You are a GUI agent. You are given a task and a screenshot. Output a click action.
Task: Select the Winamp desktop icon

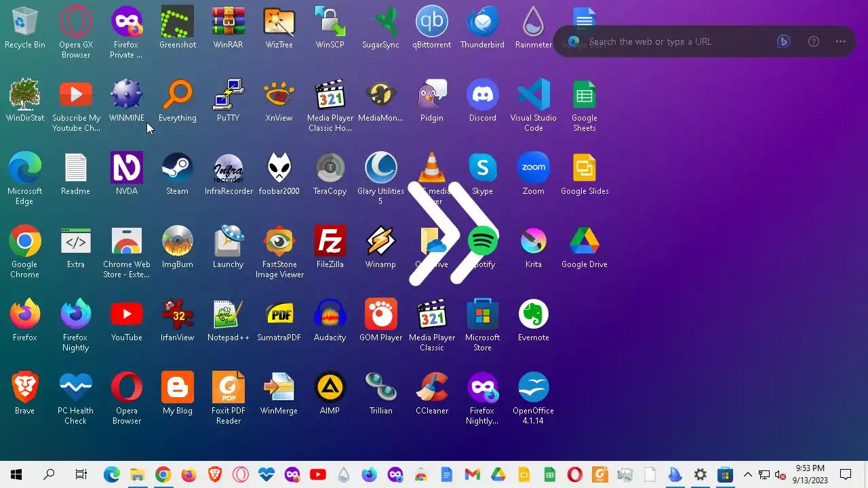[x=381, y=248]
